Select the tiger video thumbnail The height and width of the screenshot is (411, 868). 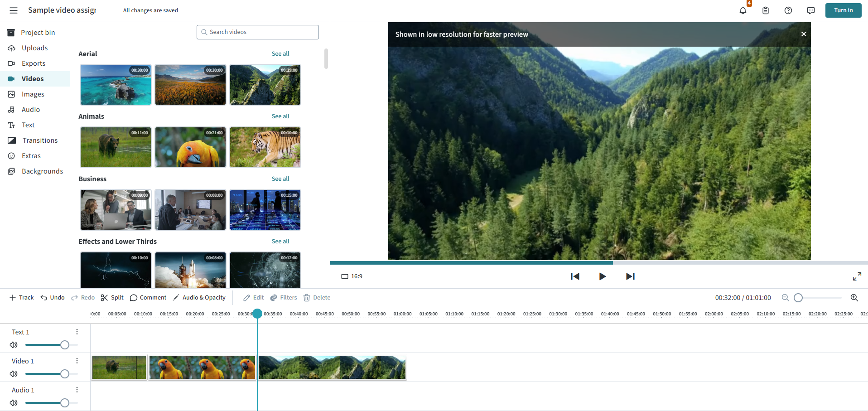coord(265,147)
